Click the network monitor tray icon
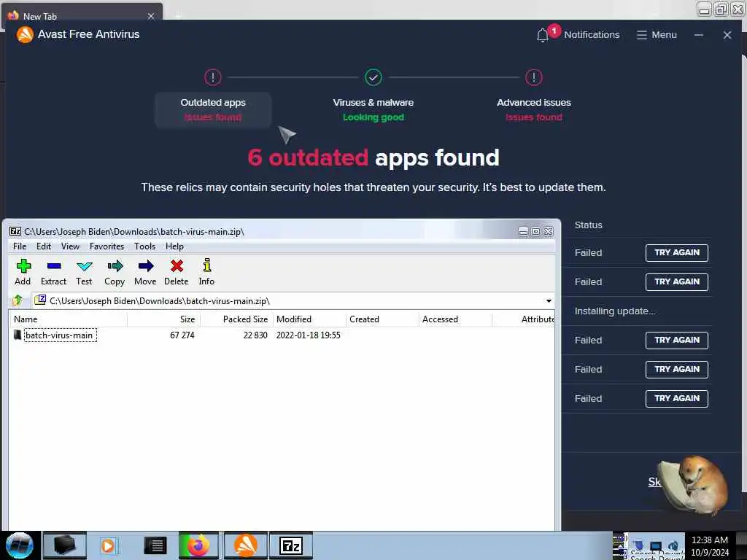 click(656, 545)
